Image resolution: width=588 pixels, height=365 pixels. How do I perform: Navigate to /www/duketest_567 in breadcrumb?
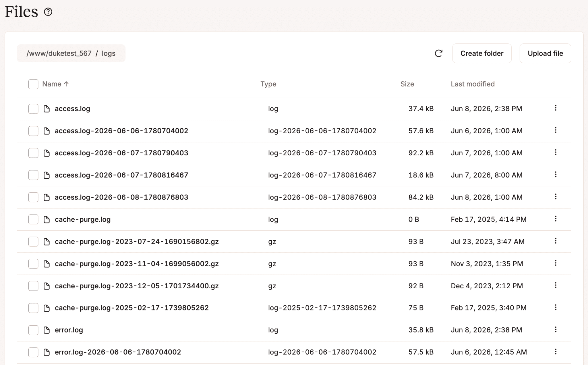[x=59, y=53]
